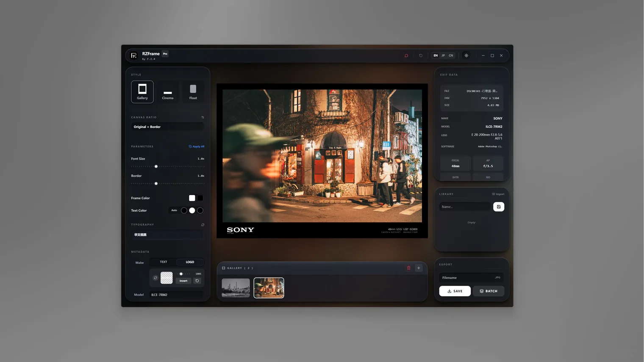Image resolution: width=644 pixels, height=362 pixels.
Task: Select the night street thumbnail
Action: (269, 288)
